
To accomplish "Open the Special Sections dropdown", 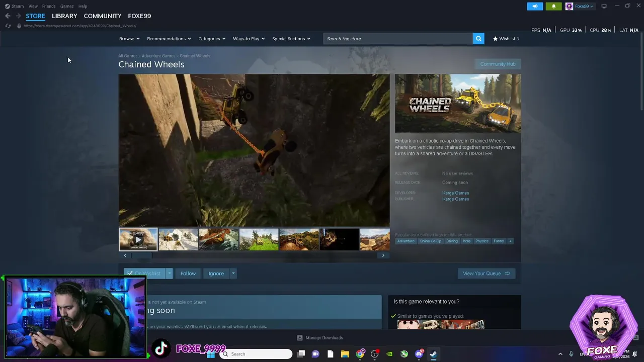I will tap(291, 39).
